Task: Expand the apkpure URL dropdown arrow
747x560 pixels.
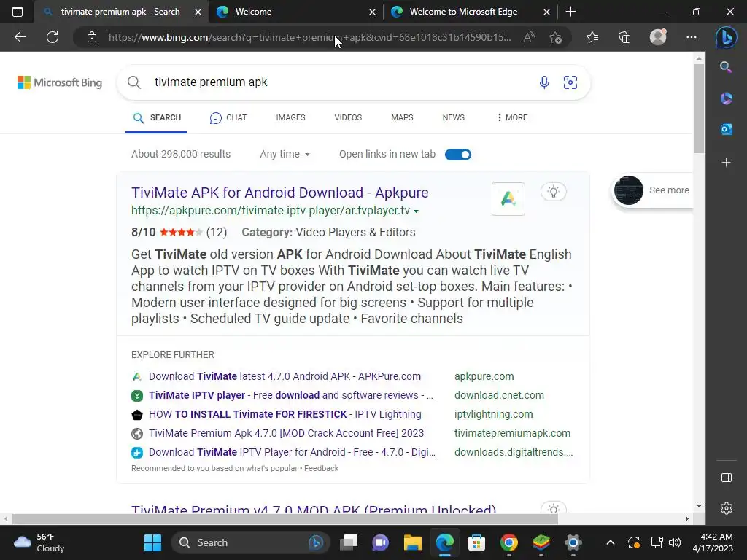Action: pos(417,211)
